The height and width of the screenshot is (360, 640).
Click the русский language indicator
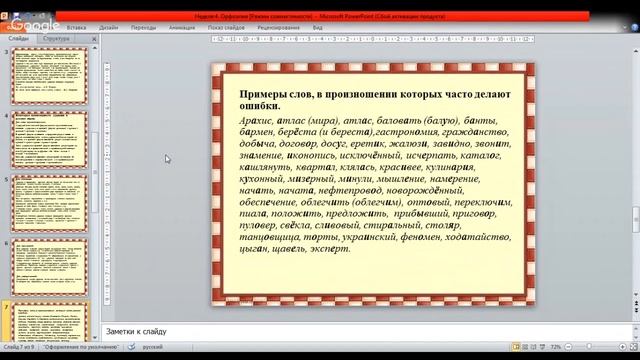click(x=153, y=347)
